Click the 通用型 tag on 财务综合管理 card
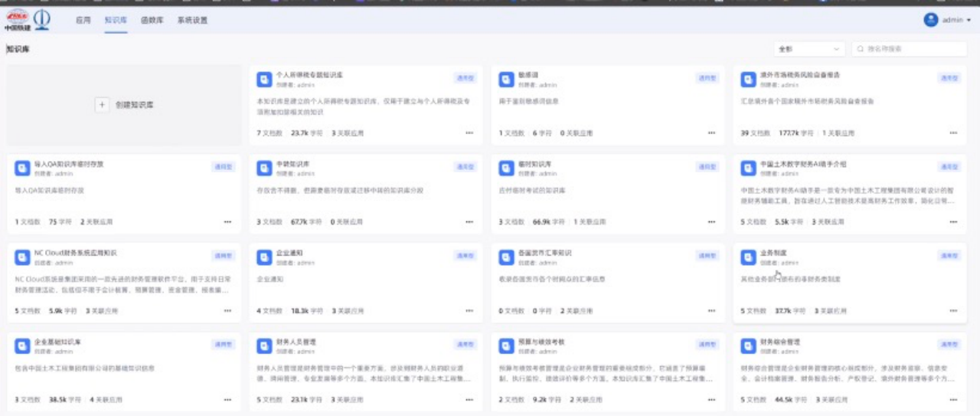980x416 pixels. click(949, 345)
